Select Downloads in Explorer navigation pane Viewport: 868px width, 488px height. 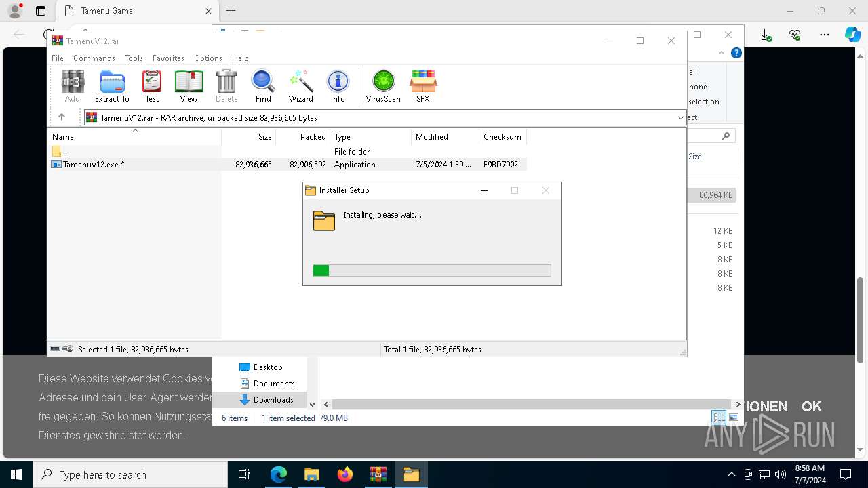point(267,400)
